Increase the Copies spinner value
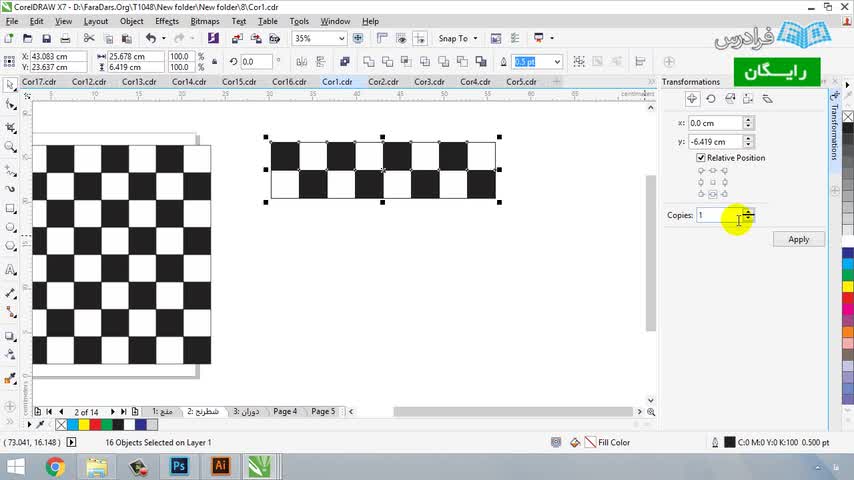854x480 pixels. click(749, 212)
